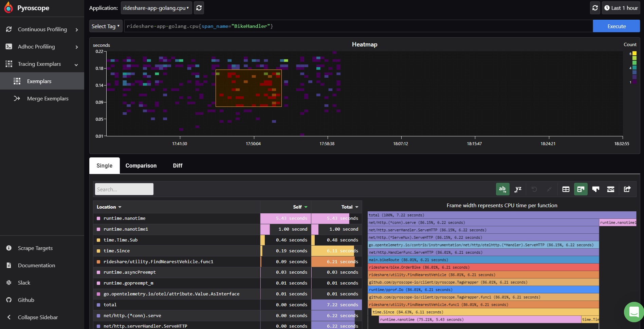Switch to the Comparison tab

tap(141, 166)
